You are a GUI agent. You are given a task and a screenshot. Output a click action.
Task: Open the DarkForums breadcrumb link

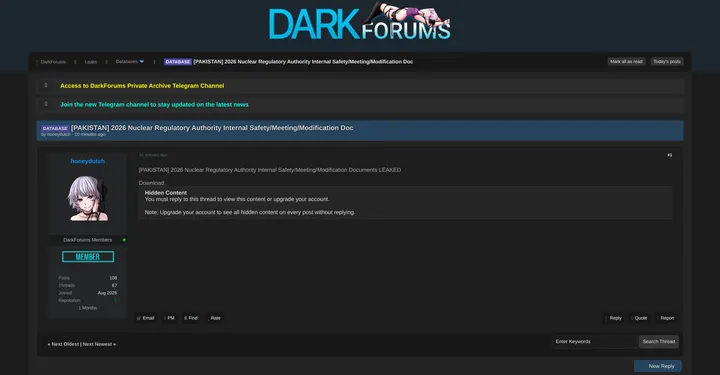pos(53,62)
